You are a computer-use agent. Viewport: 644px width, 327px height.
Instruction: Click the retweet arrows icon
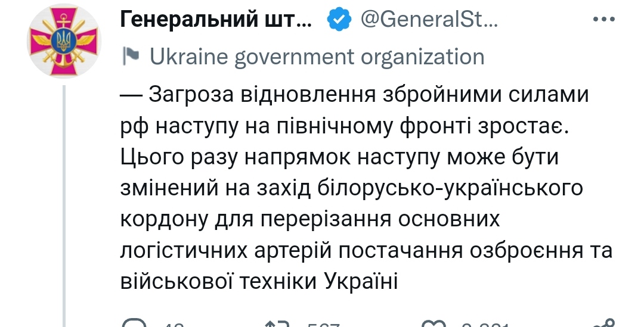coord(278,323)
